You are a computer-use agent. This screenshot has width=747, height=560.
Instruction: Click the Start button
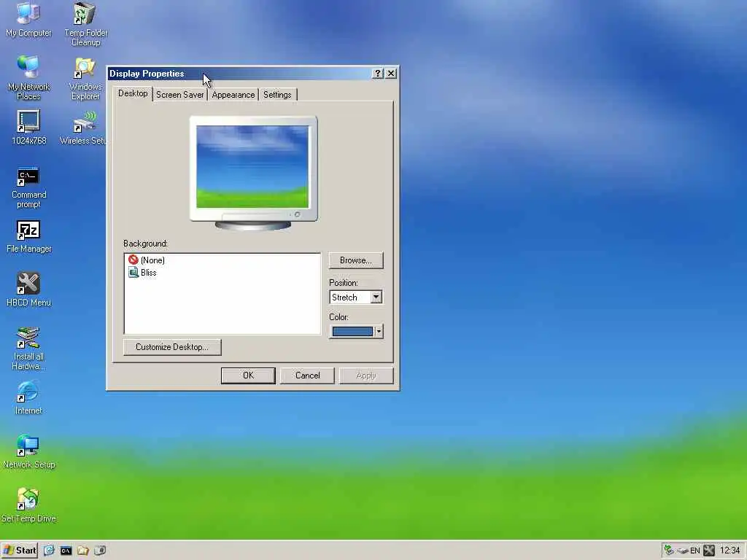point(20,551)
